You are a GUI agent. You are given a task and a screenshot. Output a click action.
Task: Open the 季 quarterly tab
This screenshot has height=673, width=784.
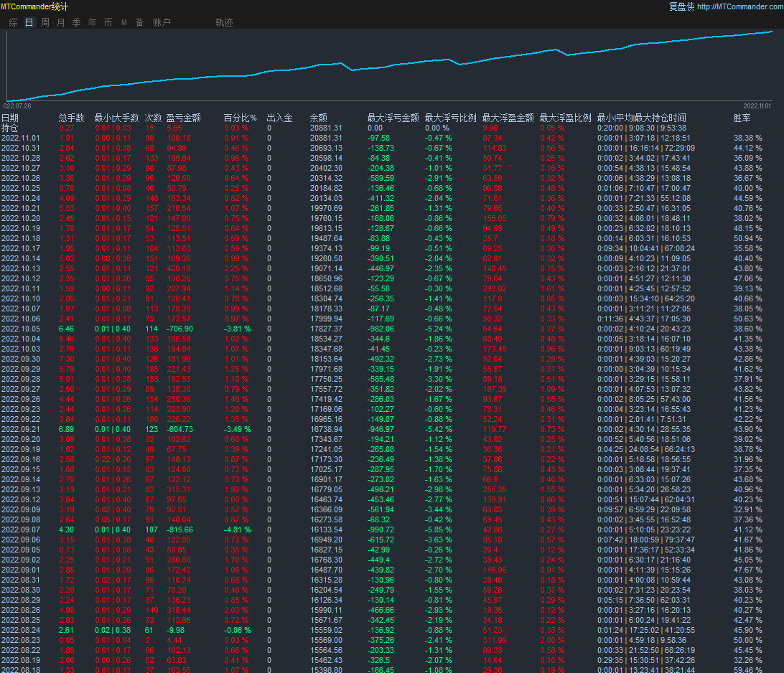click(x=76, y=22)
